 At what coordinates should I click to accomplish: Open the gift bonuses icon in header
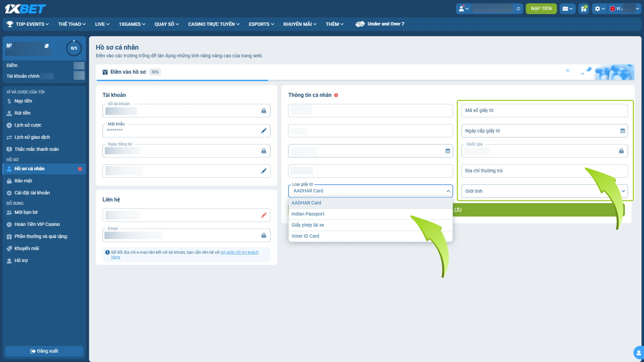(584, 9)
